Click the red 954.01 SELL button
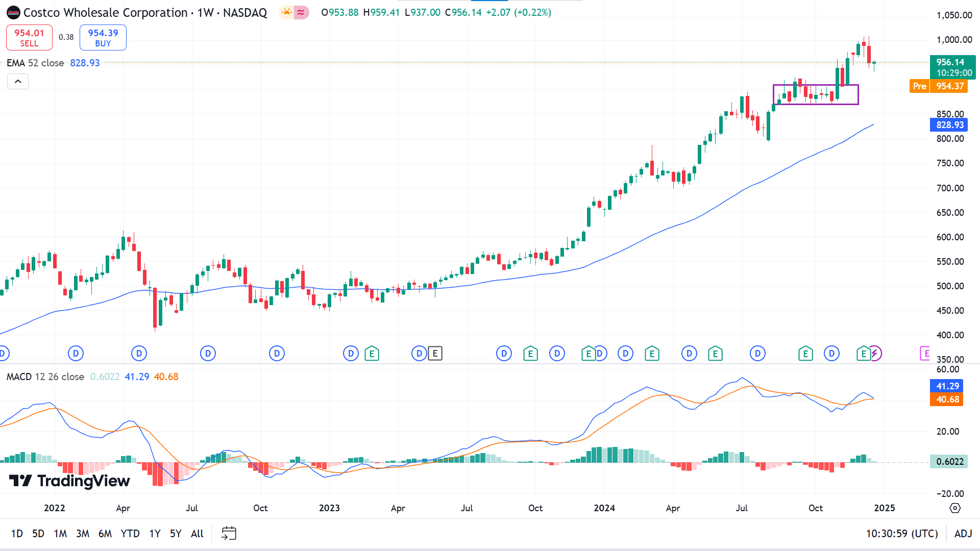Screen dimensions: 980x551 pos(29,38)
